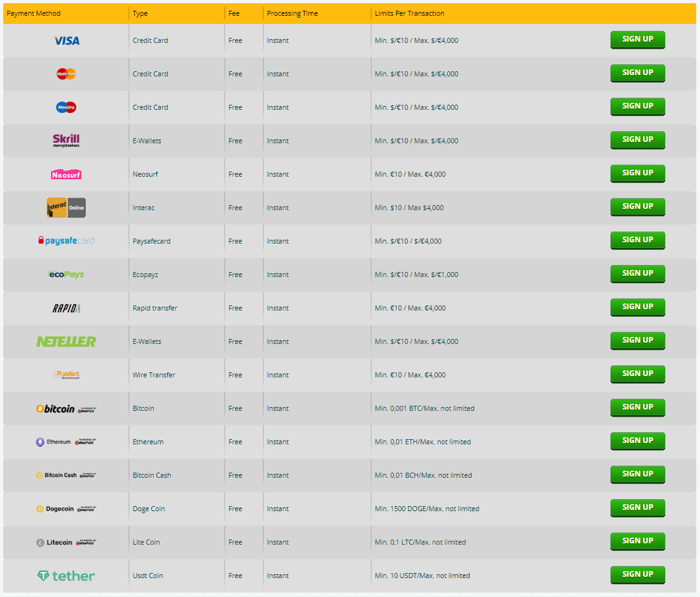Click the MasterCard logo

coord(66,74)
